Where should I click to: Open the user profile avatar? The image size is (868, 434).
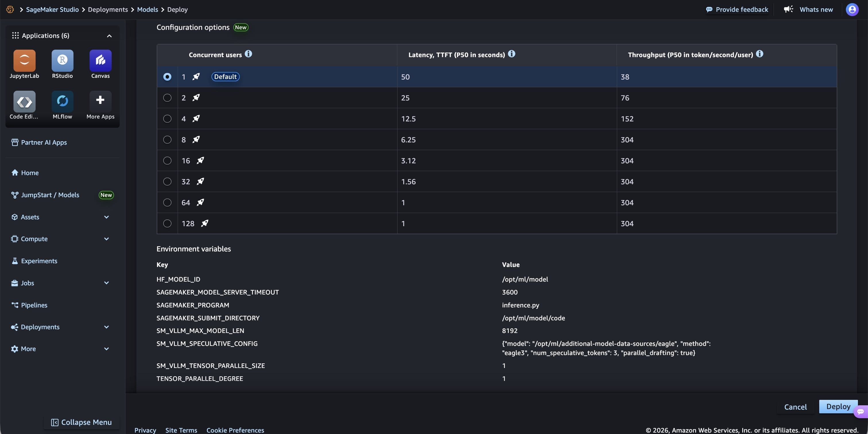point(852,9)
